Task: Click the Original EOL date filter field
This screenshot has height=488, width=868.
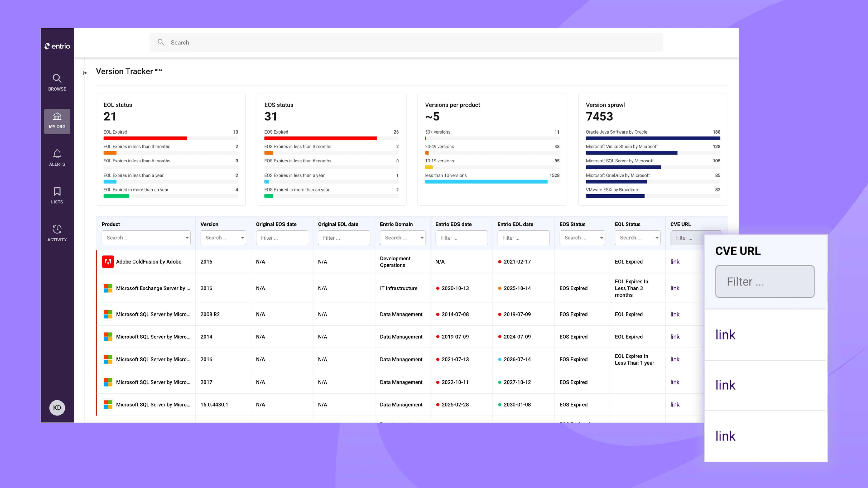Action: coord(344,238)
